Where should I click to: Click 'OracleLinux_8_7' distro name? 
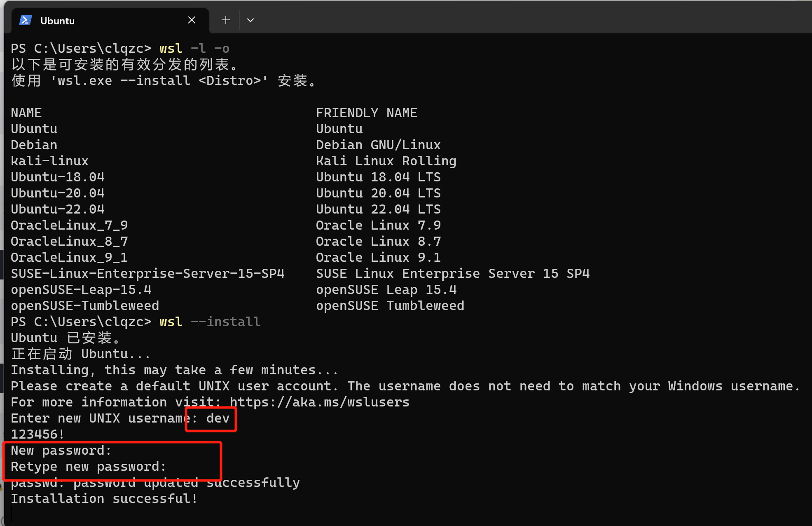point(69,241)
